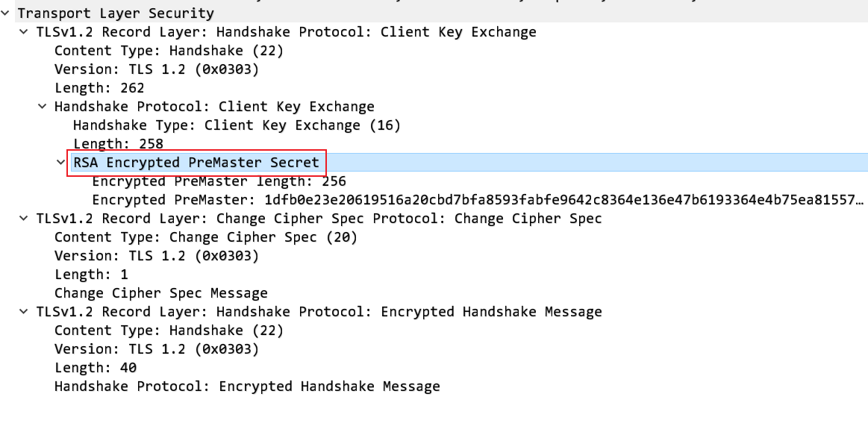Select Content Type under Encrypted Handshake Message record
This screenshot has height=429, width=868.
tap(169, 331)
